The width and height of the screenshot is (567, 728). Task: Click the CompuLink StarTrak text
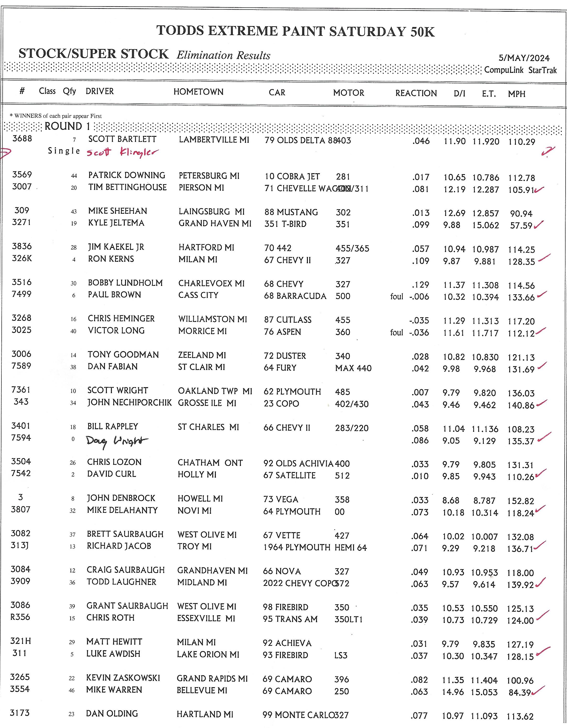pyautogui.click(x=520, y=70)
